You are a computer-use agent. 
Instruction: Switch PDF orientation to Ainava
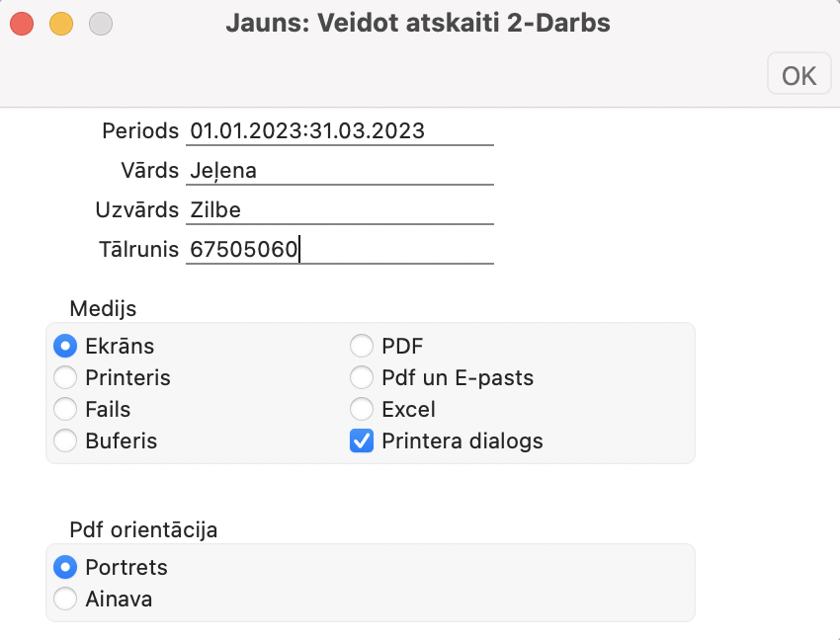point(65,599)
